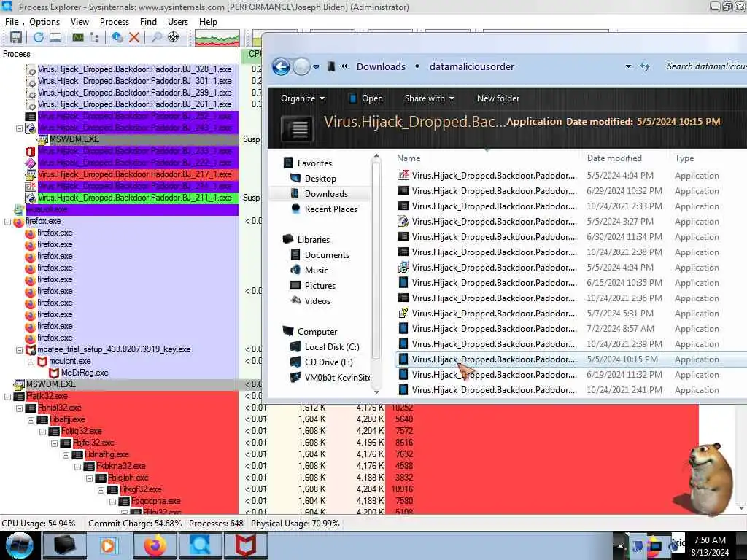Show hidden icons arrow in system tray
This screenshot has width=747, height=560.
tap(620, 545)
